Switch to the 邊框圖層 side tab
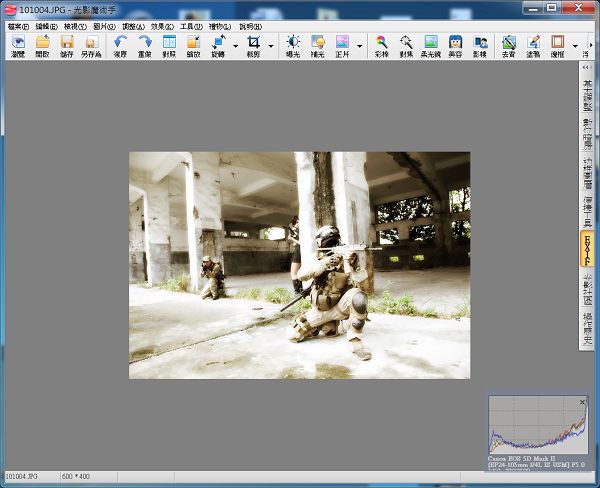 click(x=587, y=173)
